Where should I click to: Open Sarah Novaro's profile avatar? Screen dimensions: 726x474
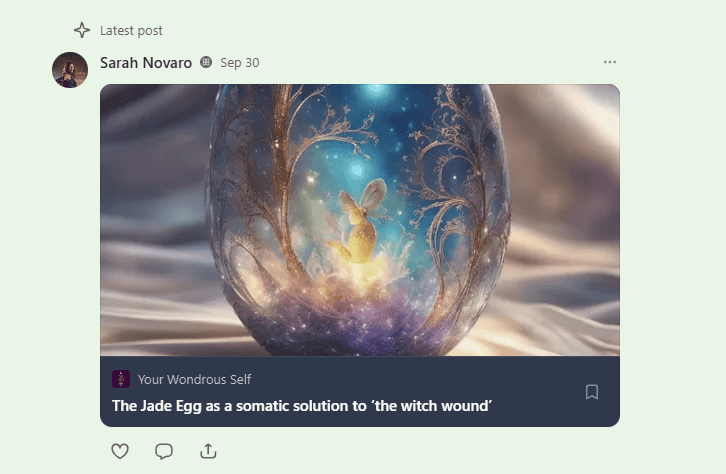(x=70, y=70)
